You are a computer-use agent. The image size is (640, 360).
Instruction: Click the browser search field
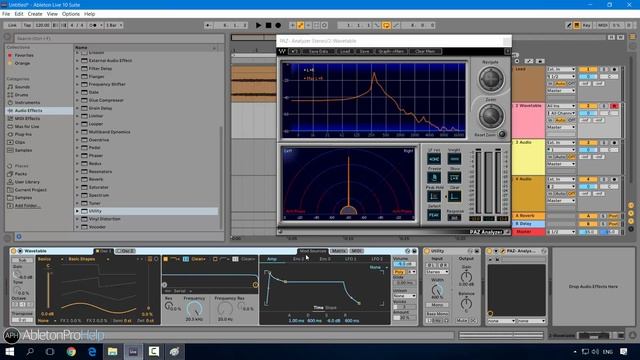coord(118,38)
